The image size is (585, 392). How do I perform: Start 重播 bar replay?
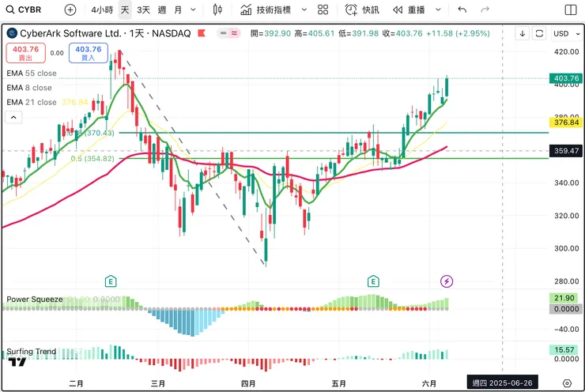click(409, 9)
